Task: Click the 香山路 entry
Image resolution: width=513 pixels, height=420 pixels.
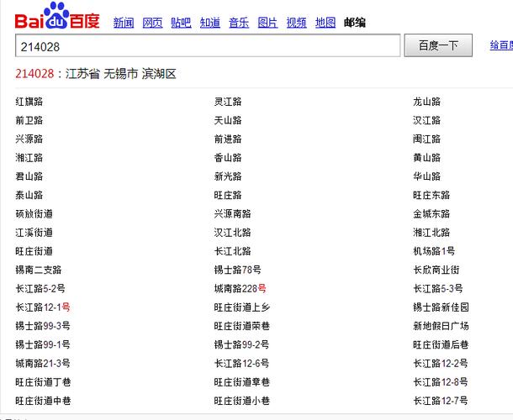Action: [x=228, y=158]
